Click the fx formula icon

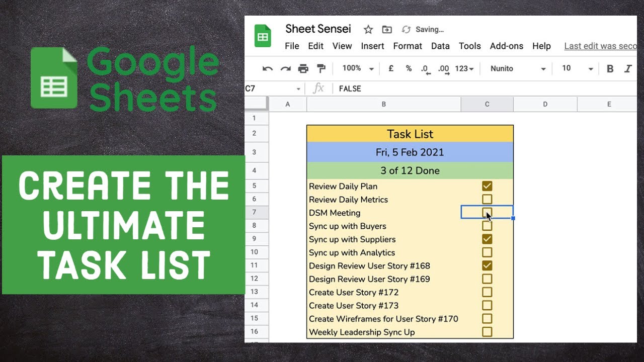318,88
